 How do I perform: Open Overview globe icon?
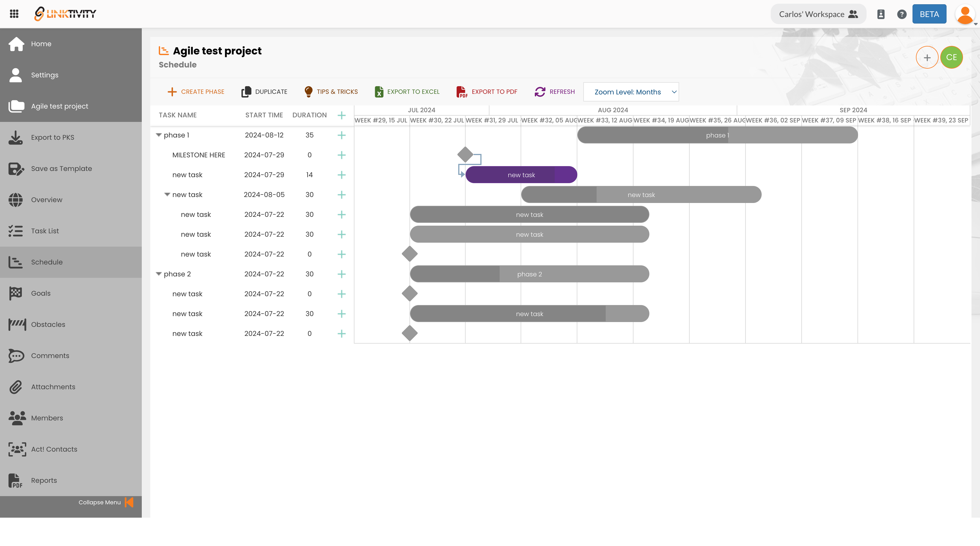coord(16,200)
